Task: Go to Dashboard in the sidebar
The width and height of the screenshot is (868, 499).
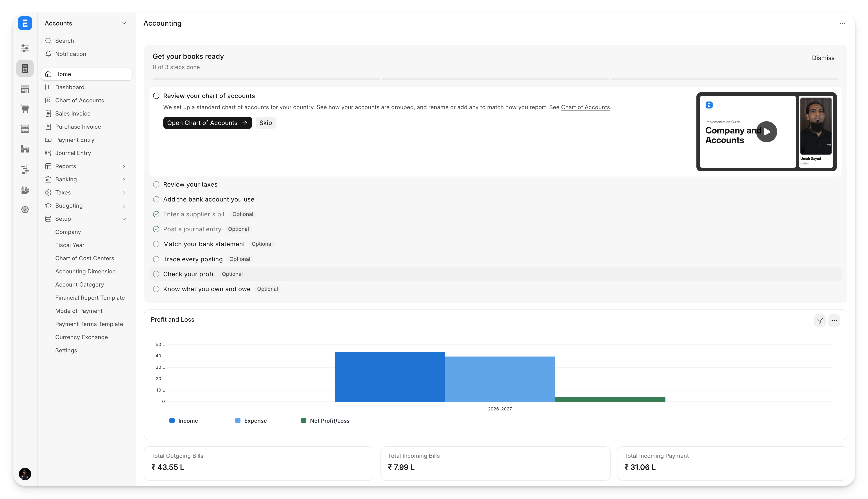Action: 86,87
